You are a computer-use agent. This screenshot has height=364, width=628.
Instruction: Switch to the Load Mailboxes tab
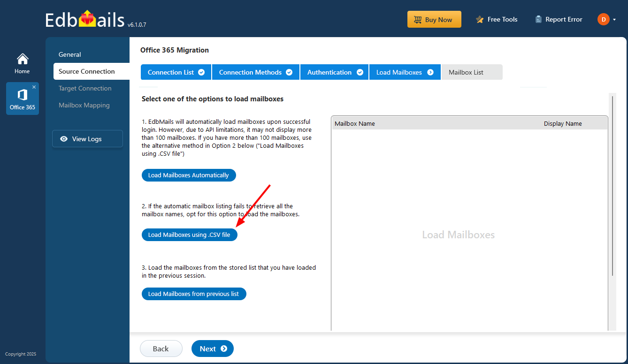405,72
